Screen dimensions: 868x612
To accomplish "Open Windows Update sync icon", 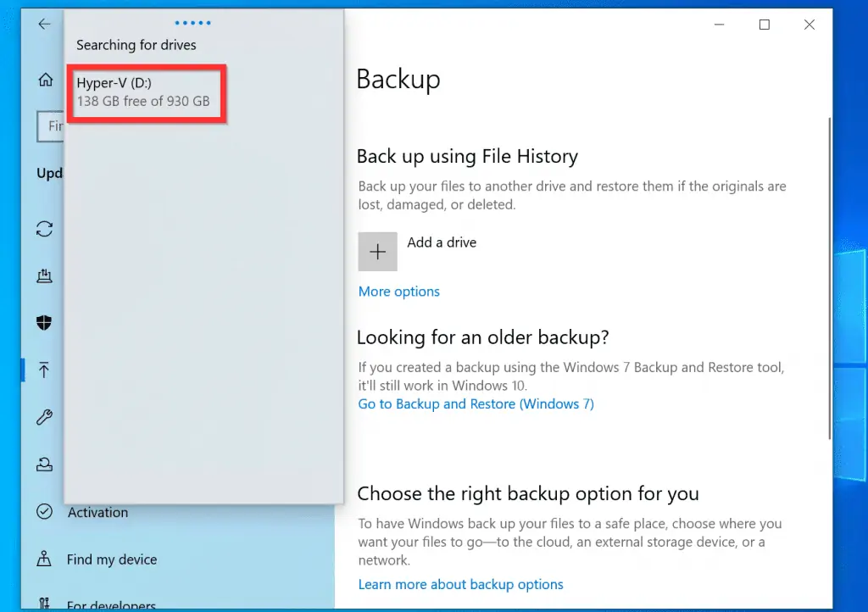I will coord(44,229).
